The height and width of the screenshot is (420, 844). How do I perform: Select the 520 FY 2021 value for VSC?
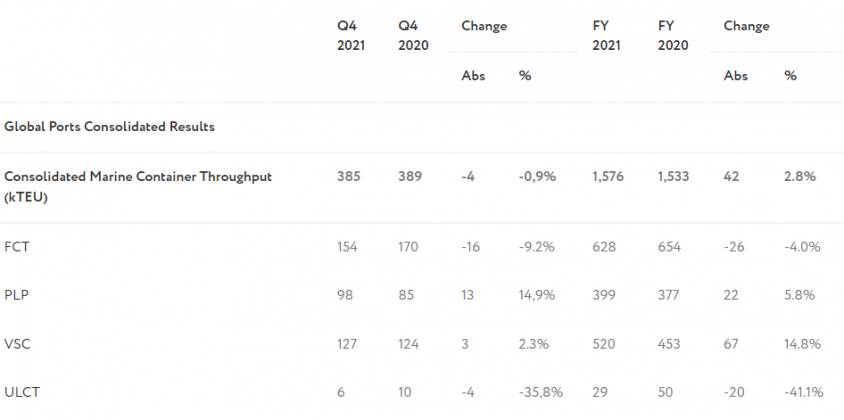(x=604, y=344)
